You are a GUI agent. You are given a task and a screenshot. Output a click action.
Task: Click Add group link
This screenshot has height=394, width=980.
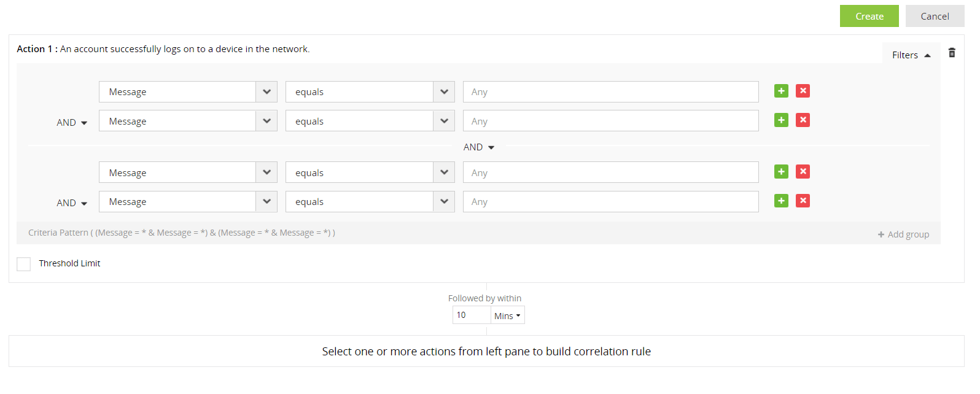tap(903, 234)
